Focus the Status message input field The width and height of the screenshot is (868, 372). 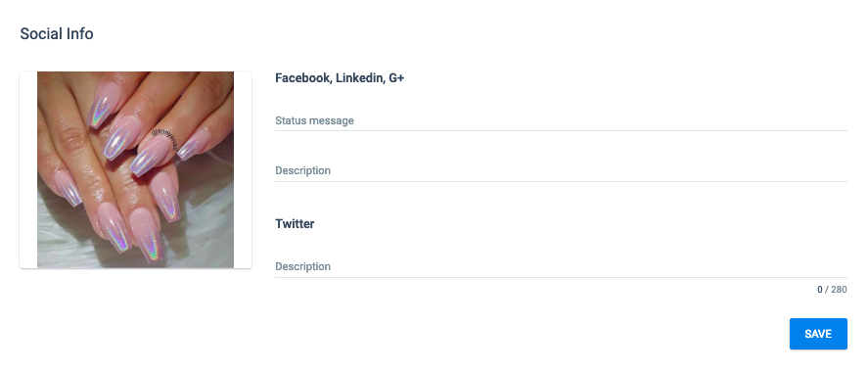[x=561, y=120]
